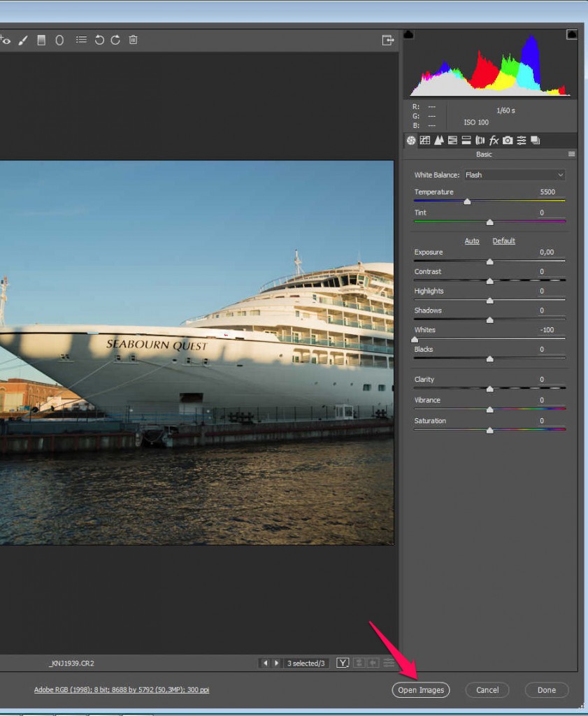This screenshot has height=716, width=588.
Task: Open the Basic panel options menu
Action: [x=571, y=154]
